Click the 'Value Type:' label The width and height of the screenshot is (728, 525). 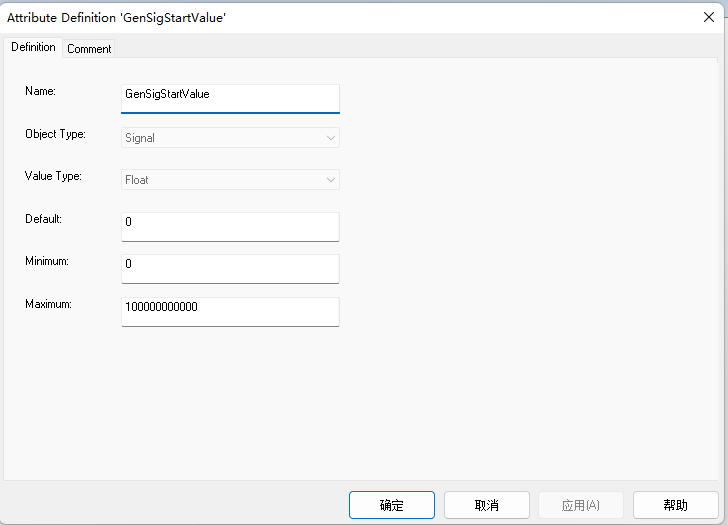(53, 176)
